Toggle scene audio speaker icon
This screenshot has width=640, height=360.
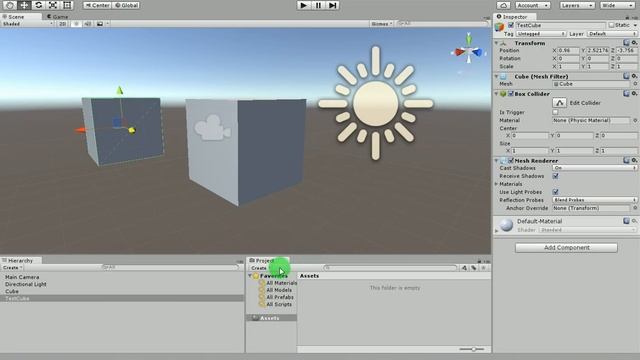[88, 24]
